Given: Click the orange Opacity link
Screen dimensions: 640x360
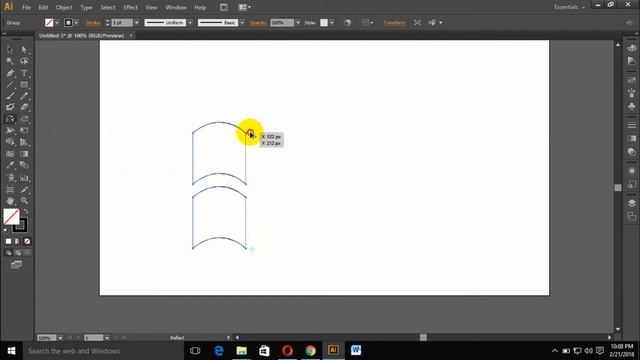Looking at the screenshot, I should point(258,23).
